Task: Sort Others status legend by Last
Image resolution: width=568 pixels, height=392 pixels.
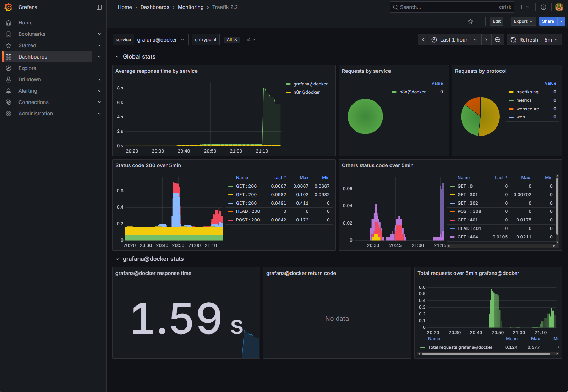Action: tap(501, 178)
